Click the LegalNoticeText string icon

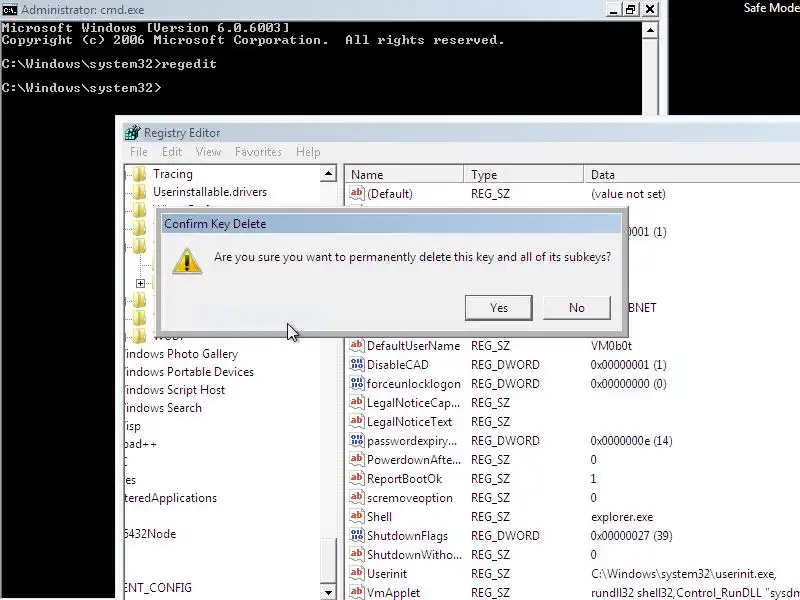(357, 421)
